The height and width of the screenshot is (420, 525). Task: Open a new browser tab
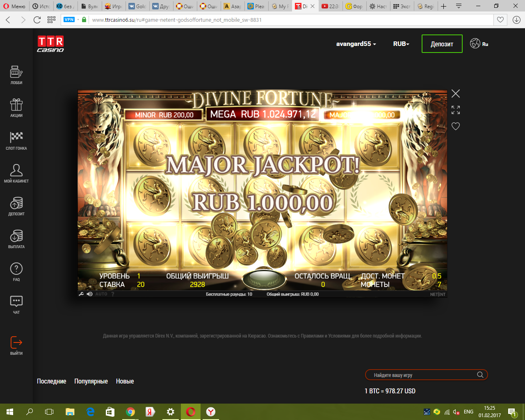pos(443,6)
